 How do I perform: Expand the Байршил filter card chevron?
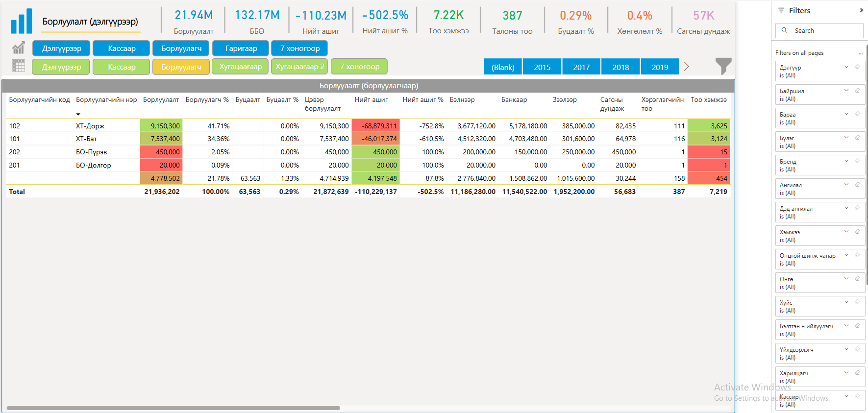coord(846,91)
